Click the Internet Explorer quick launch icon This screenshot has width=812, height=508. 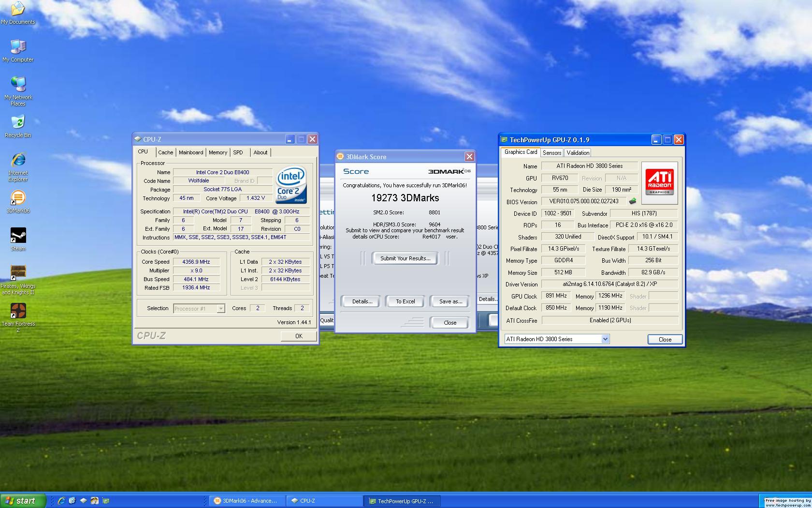click(61, 501)
